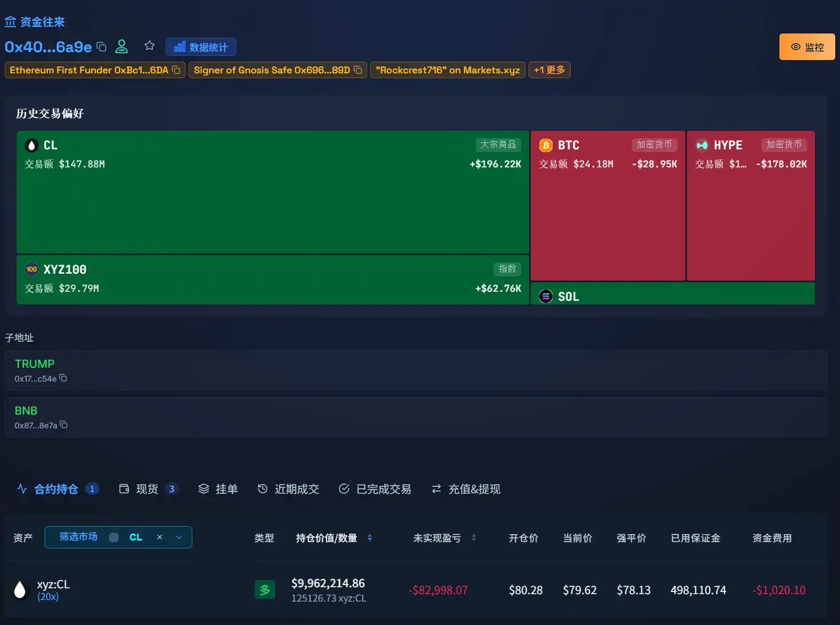The width and height of the screenshot is (840, 625).
Task: Copy the BNB sub-address 0x87...8e7a
Action: pyautogui.click(x=64, y=425)
